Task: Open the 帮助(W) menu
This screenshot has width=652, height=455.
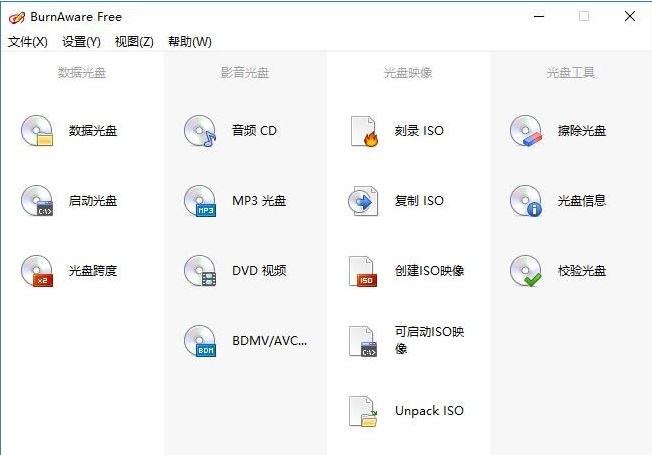Action: (x=190, y=42)
